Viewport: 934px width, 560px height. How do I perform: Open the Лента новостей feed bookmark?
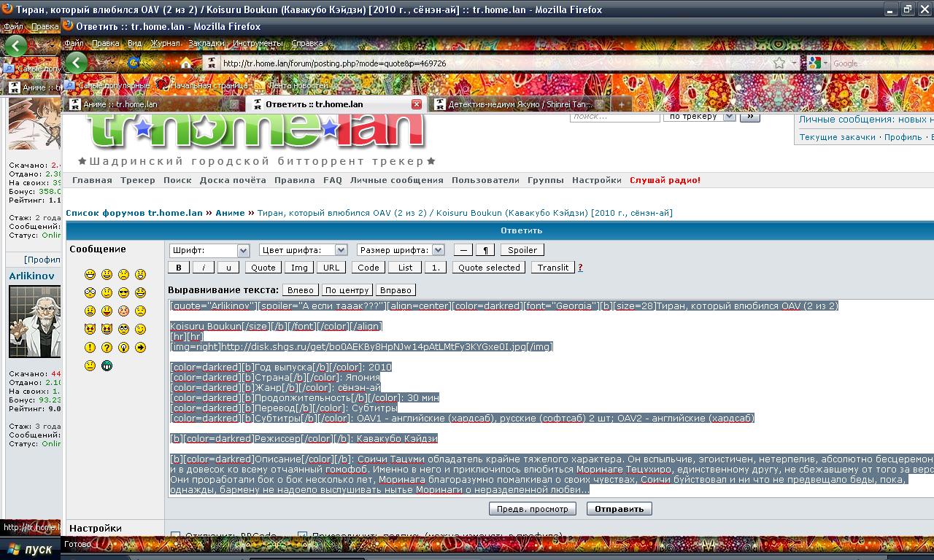coord(290,85)
